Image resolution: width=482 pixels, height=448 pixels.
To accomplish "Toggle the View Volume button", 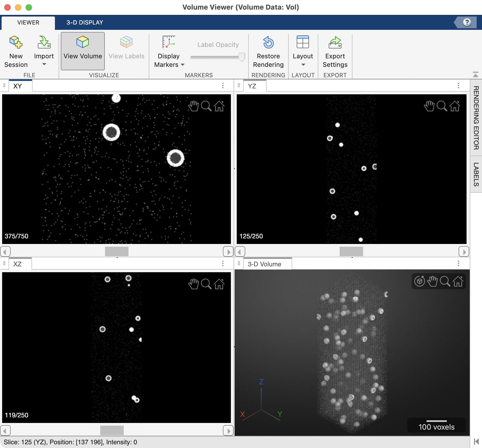I will (83, 51).
